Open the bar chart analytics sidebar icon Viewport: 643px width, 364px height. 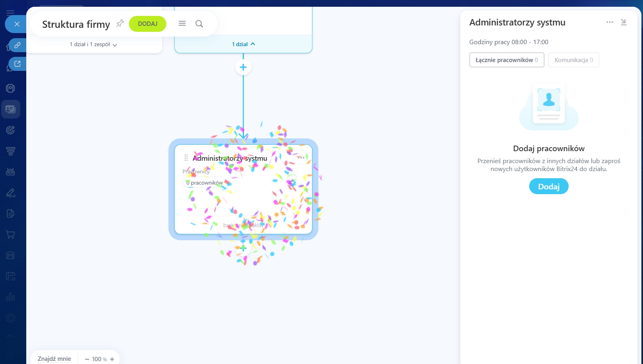pyautogui.click(x=11, y=297)
